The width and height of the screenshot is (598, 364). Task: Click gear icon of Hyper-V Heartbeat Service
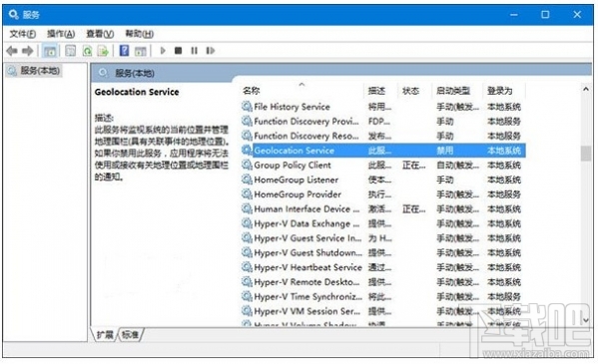point(247,267)
